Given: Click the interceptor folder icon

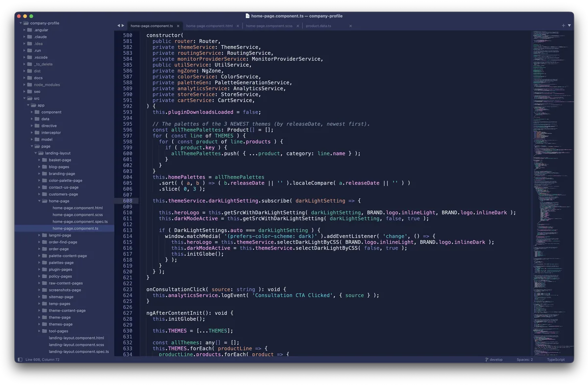Looking at the screenshot, I should click(x=37, y=132).
